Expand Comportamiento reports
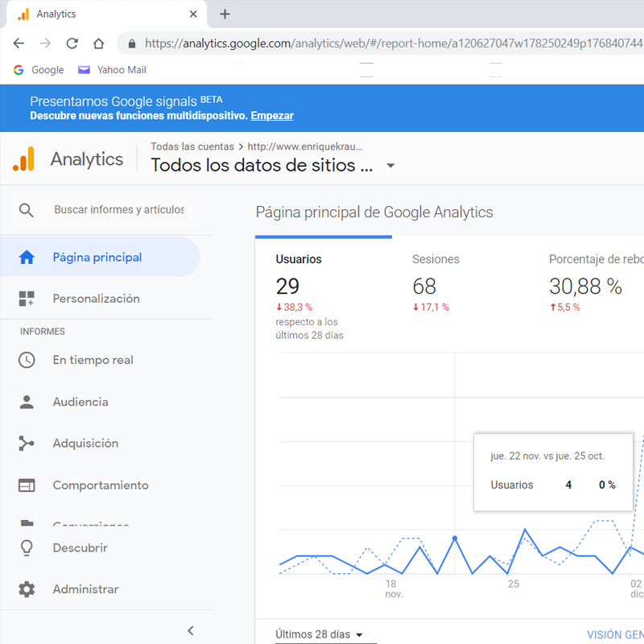 (101, 485)
